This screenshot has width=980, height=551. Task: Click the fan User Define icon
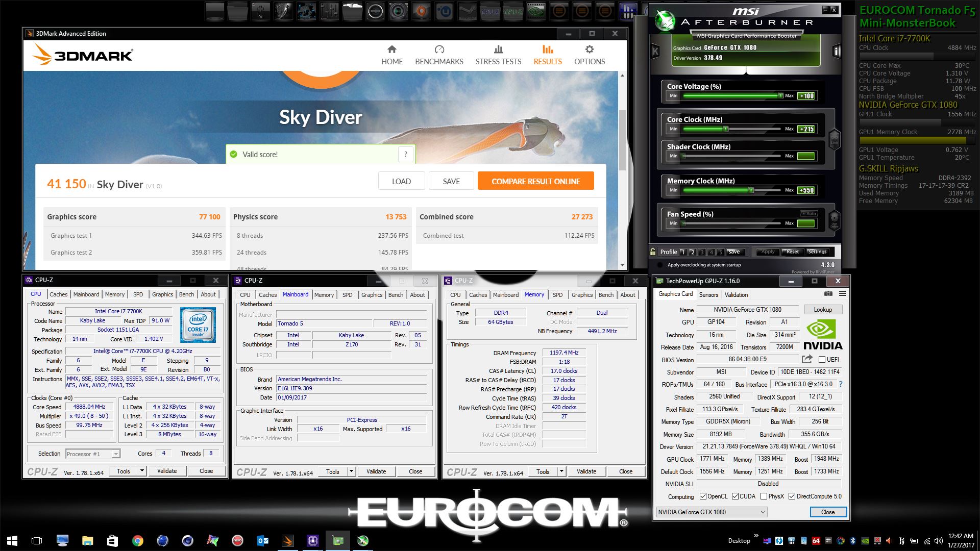(834, 220)
